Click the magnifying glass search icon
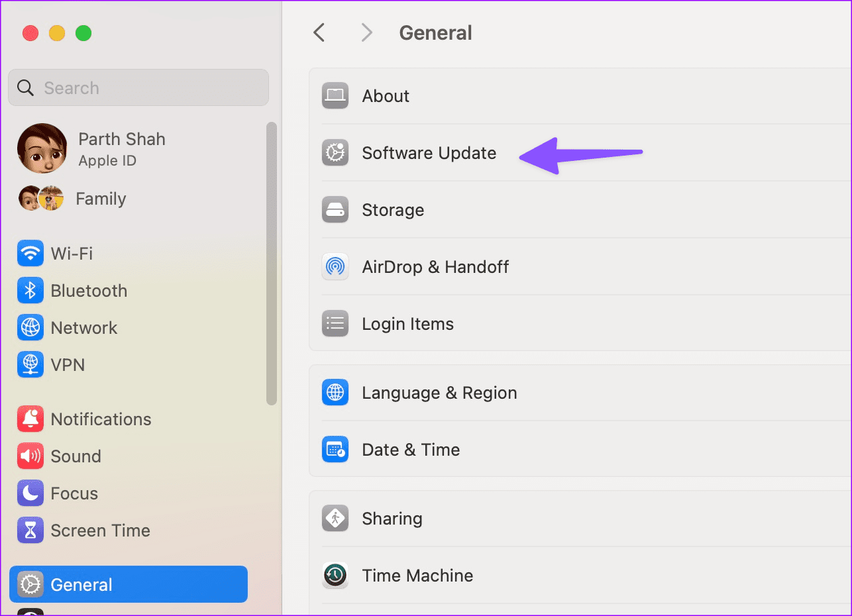852x616 pixels. [x=25, y=88]
